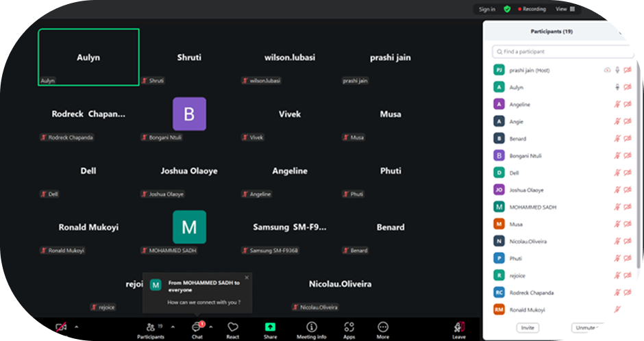Click Musa's muted microphone icon in the list
This screenshot has height=341, width=644.
tap(617, 224)
